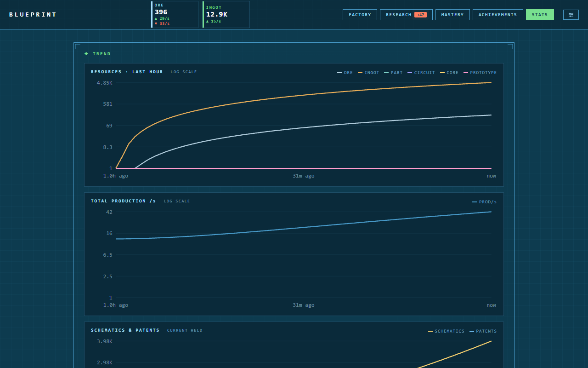
Task: Click the Ore resource counter
Action: [x=175, y=14]
